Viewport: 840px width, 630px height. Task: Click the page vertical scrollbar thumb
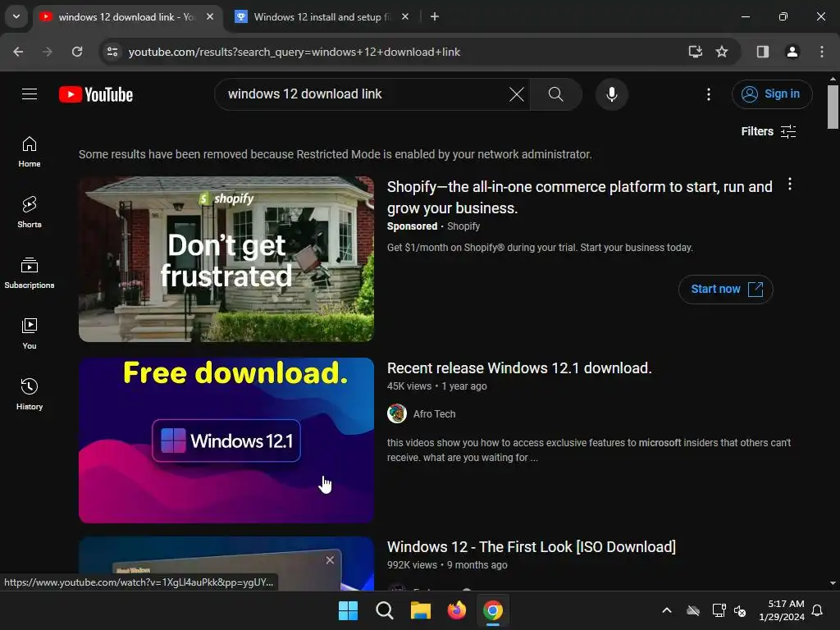[833, 107]
